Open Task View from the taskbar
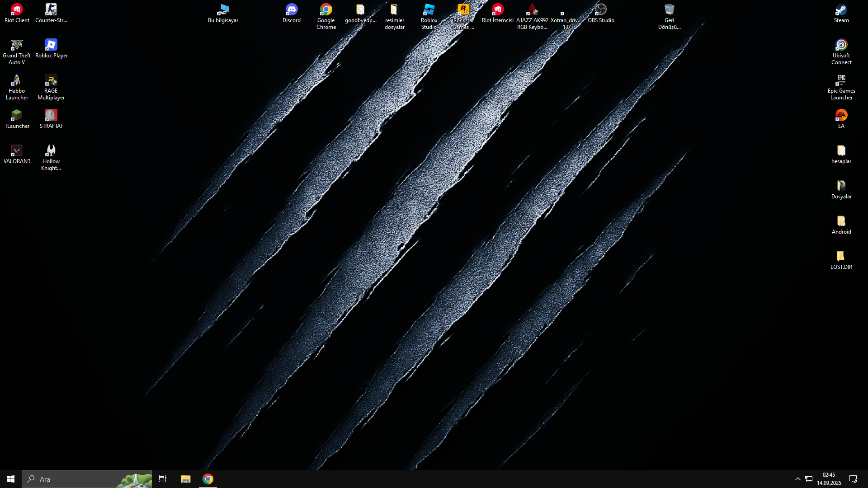868x488 pixels. (x=163, y=479)
